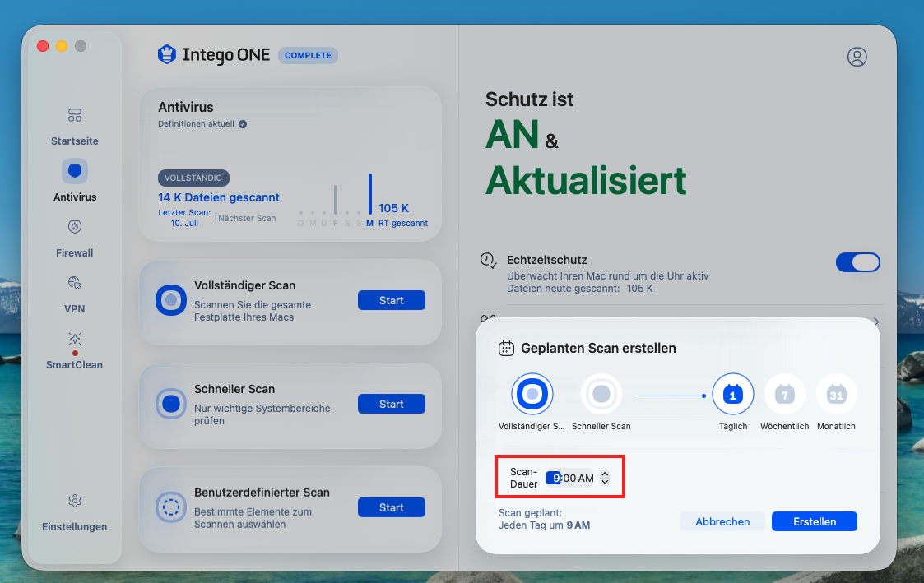Open the Startseite sidebar icon
The image size is (924, 583).
point(74,115)
